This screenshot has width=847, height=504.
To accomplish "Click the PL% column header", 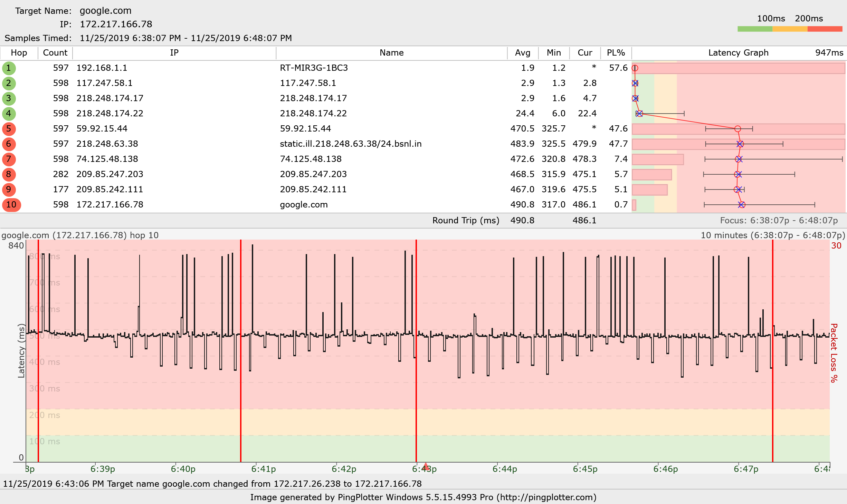I will point(616,53).
